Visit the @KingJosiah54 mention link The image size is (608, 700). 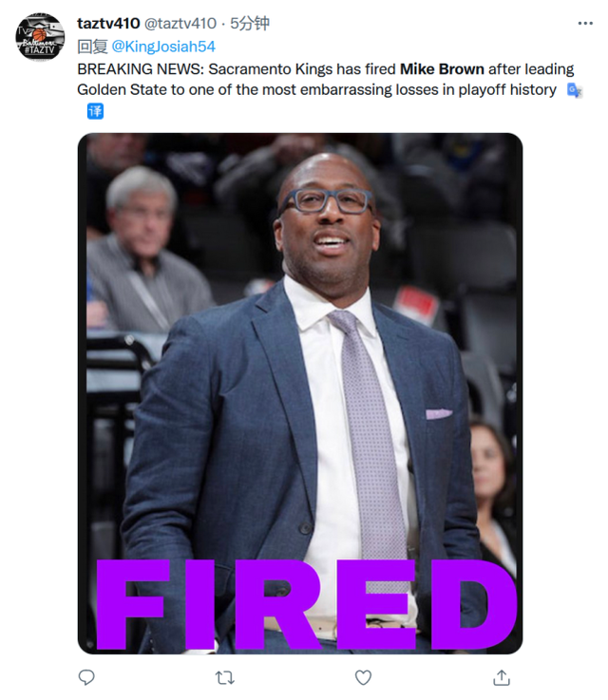pos(163,47)
